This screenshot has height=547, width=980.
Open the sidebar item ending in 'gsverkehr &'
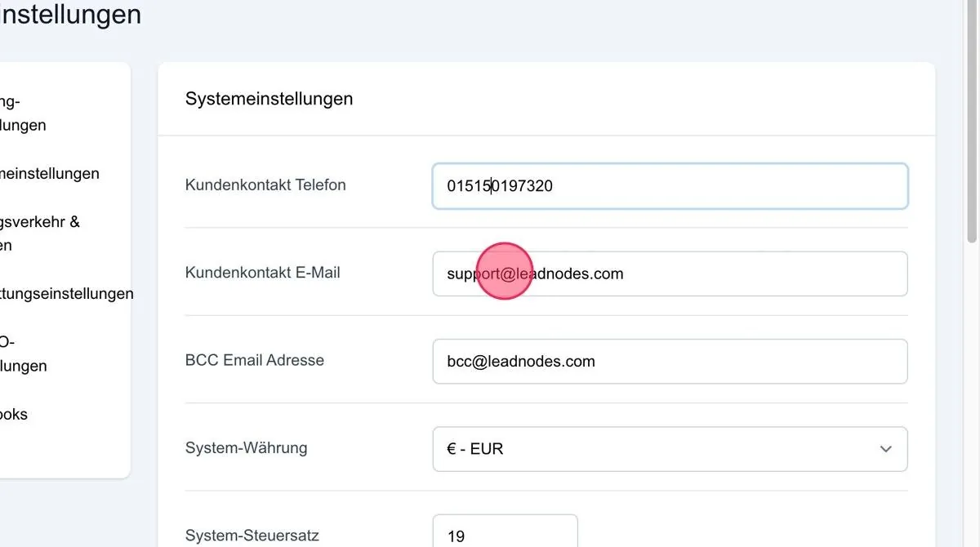coord(40,233)
